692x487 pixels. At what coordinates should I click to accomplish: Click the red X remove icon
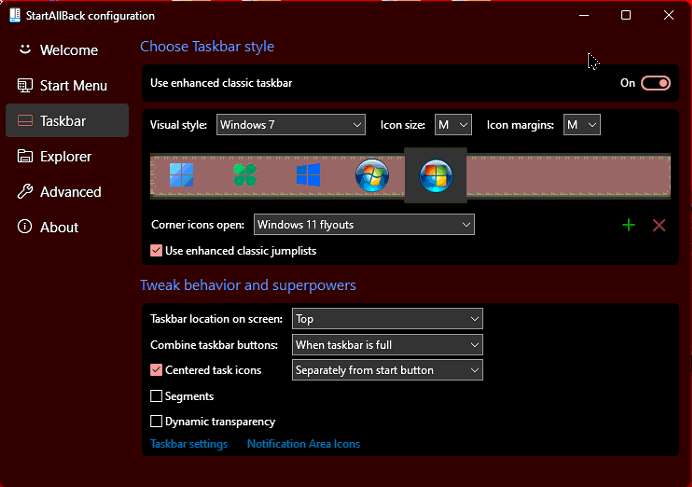point(659,225)
